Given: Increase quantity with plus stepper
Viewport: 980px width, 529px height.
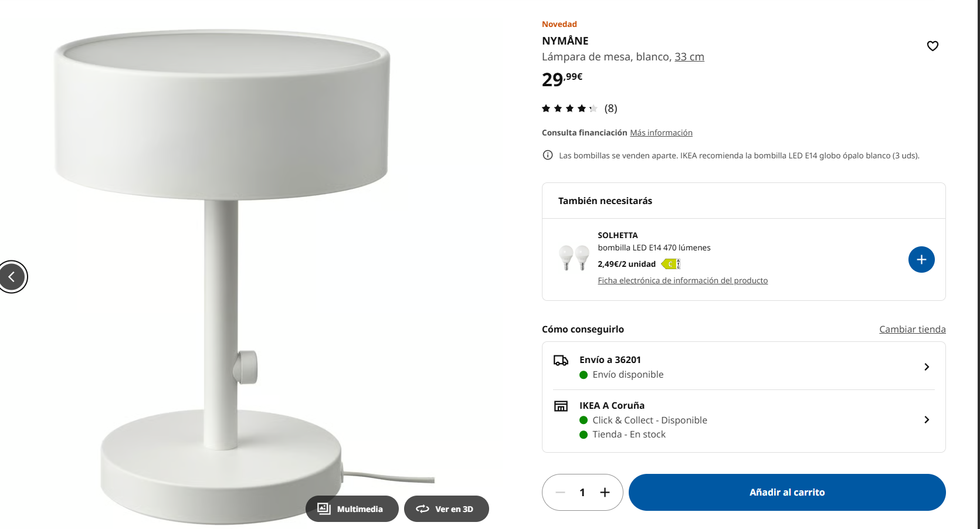Looking at the screenshot, I should tap(605, 493).
